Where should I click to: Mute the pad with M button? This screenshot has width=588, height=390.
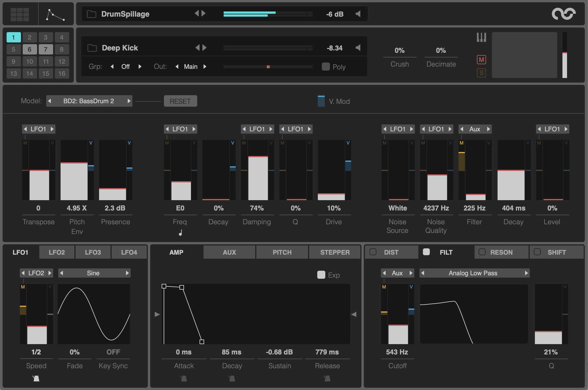pyautogui.click(x=481, y=60)
